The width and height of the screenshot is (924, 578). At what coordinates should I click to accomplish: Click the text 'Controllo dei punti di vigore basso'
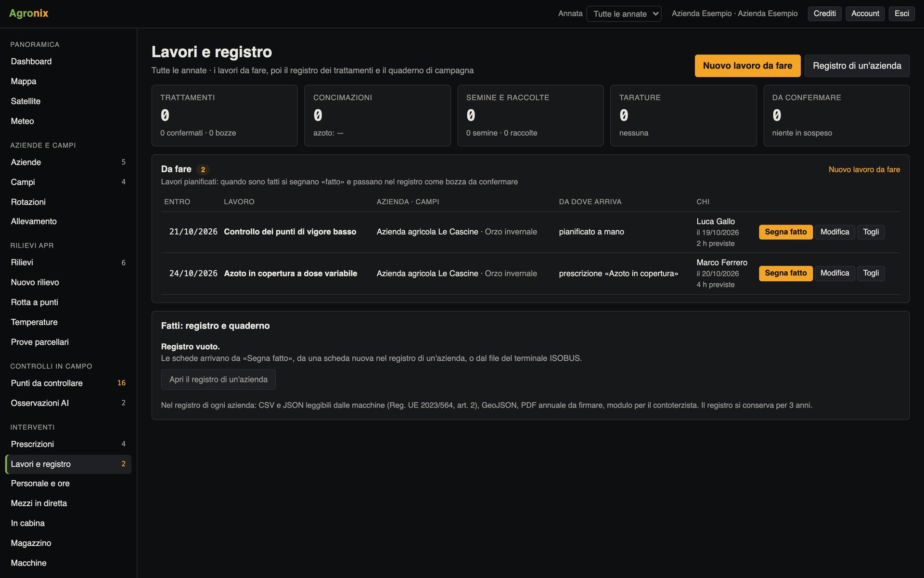290,232
